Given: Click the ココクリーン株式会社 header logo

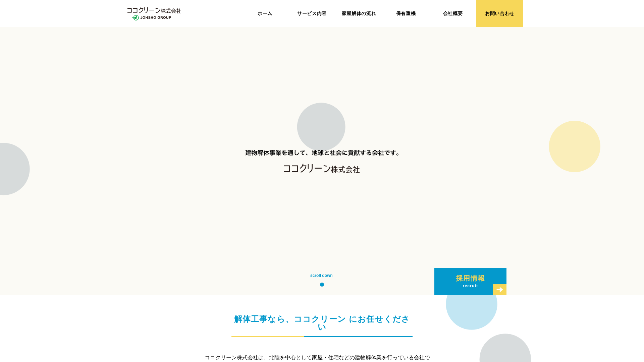Looking at the screenshot, I should (x=154, y=11).
